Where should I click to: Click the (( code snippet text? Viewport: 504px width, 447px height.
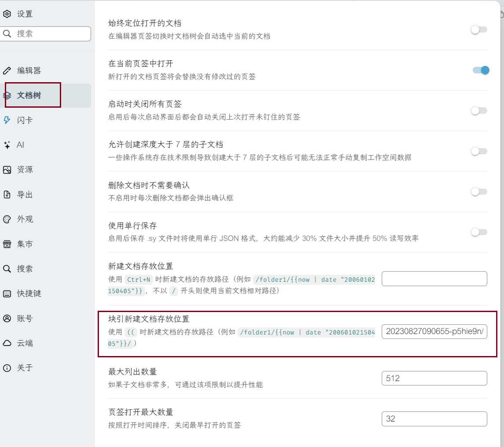pyautogui.click(x=131, y=332)
